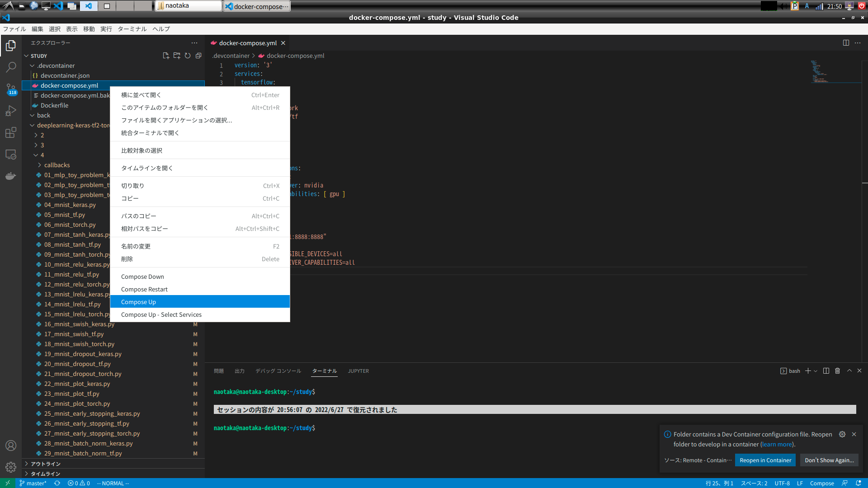The image size is (868, 488).
Task: Collapse all folders in the explorer
Action: (198, 55)
